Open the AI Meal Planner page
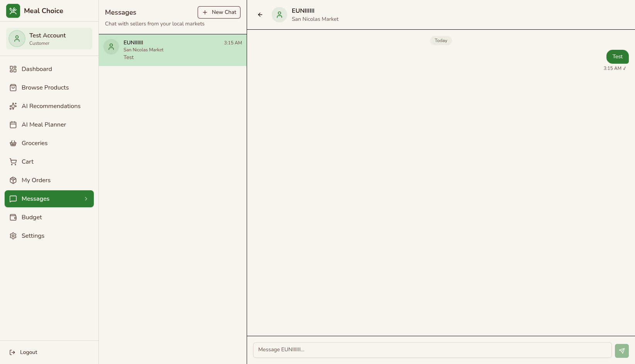 [44, 125]
